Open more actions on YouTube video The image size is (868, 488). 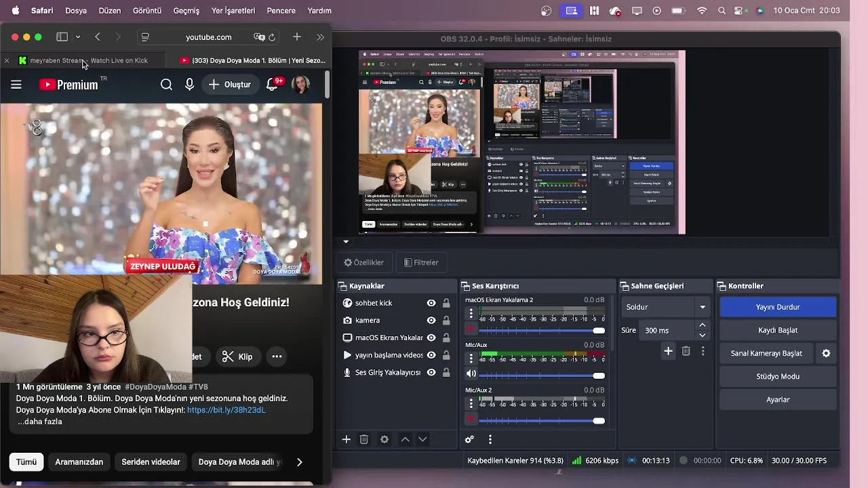[277, 357]
